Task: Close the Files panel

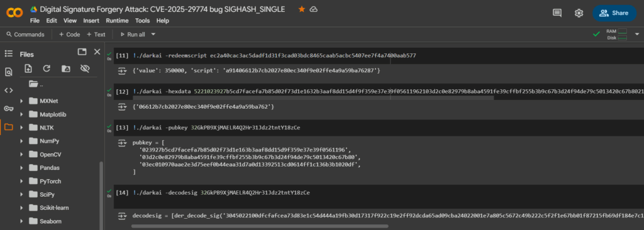Action: [97, 52]
